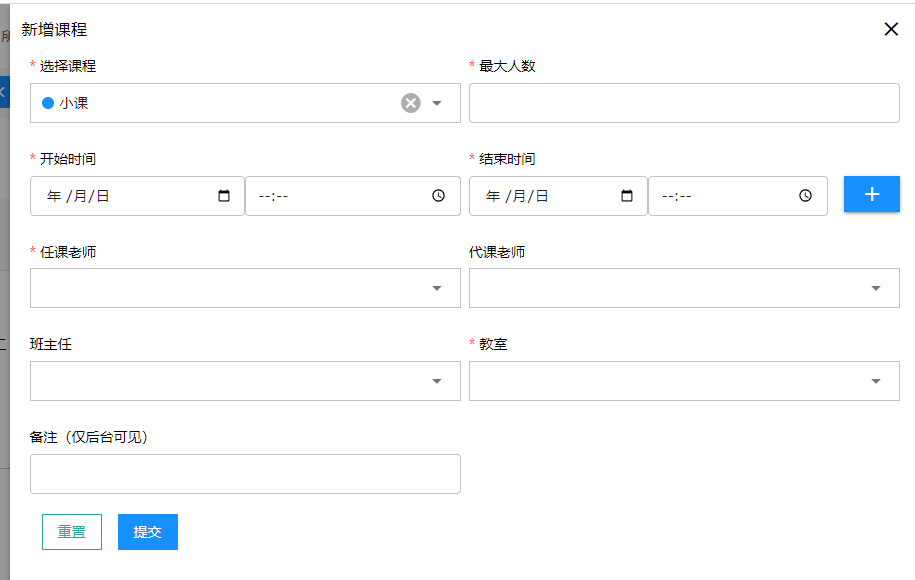
Task: Click into the 备注 remarks text field
Action: pyautogui.click(x=245, y=474)
